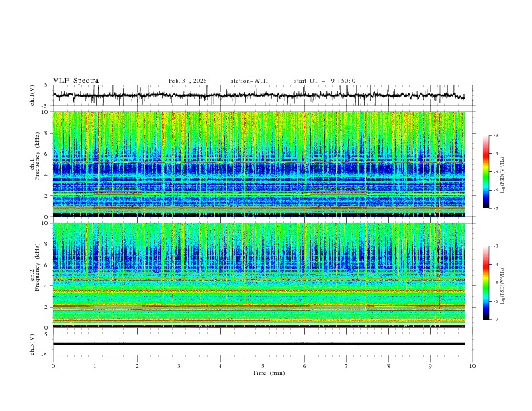Click the "-7" tick on ch.1 colorbar

point(495,208)
